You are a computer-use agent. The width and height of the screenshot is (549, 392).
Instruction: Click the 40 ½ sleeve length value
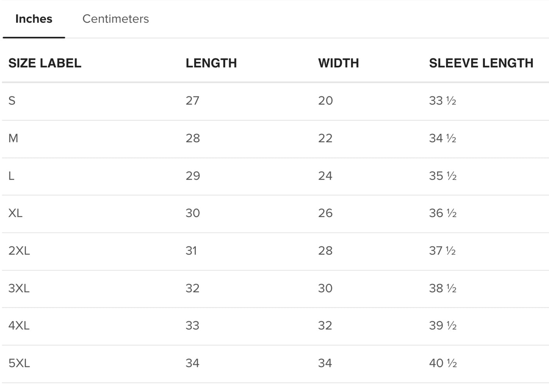tap(443, 363)
